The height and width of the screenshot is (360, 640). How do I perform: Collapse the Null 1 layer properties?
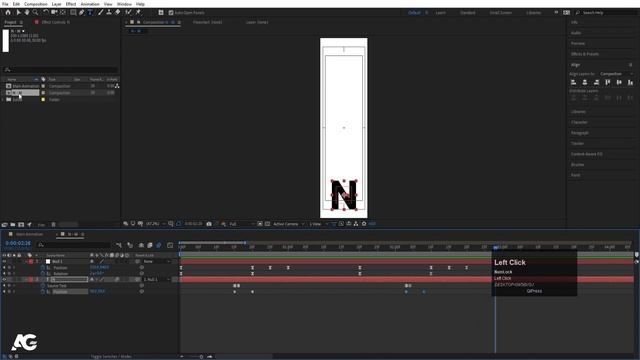click(x=27, y=262)
